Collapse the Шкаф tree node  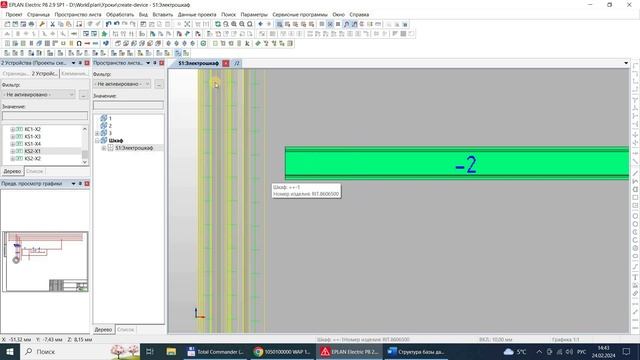97,140
